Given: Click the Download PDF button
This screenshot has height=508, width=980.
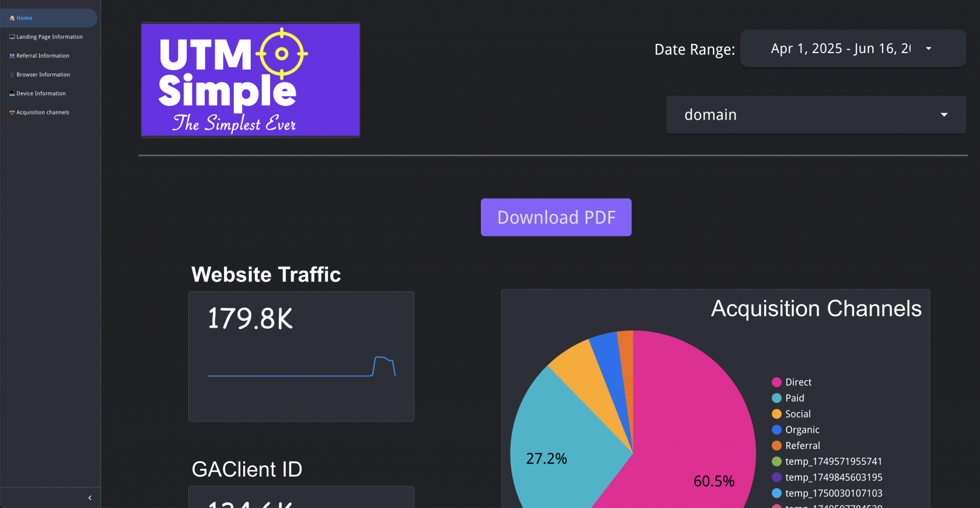Looking at the screenshot, I should click(x=556, y=217).
